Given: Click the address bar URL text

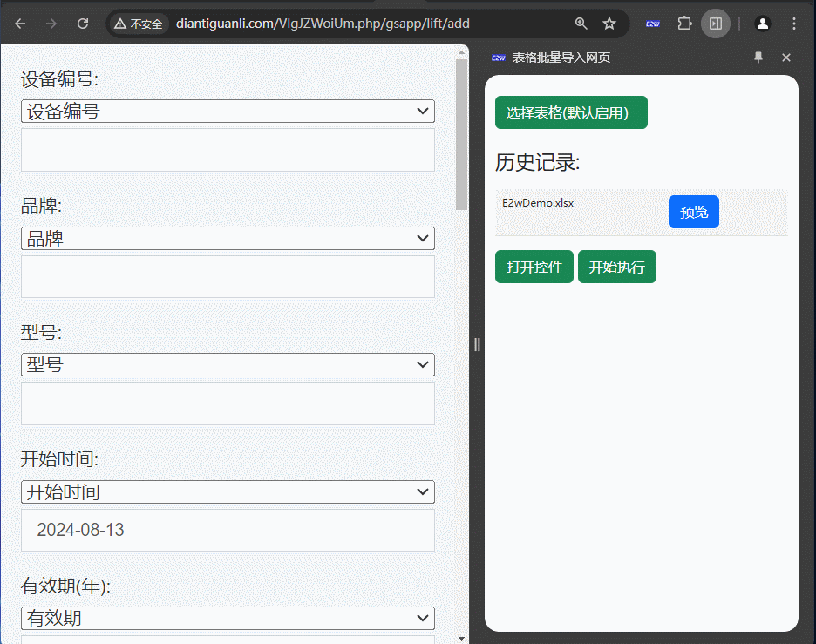Looking at the screenshot, I should tap(323, 24).
